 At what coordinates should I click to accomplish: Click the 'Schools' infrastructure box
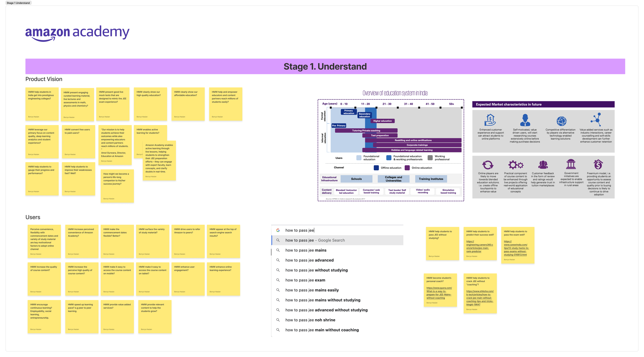[x=356, y=179]
